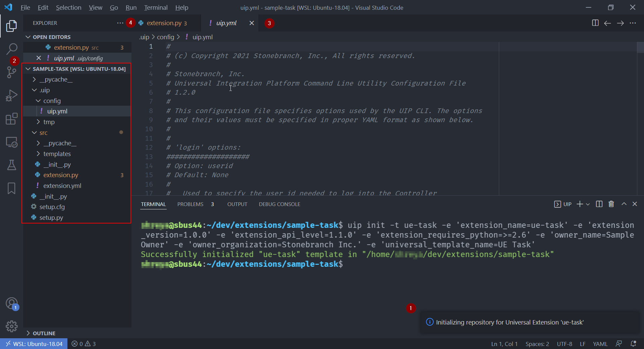This screenshot has width=644, height=349.
Task: Open the Remote Explorer view
Action: [11, 142]
